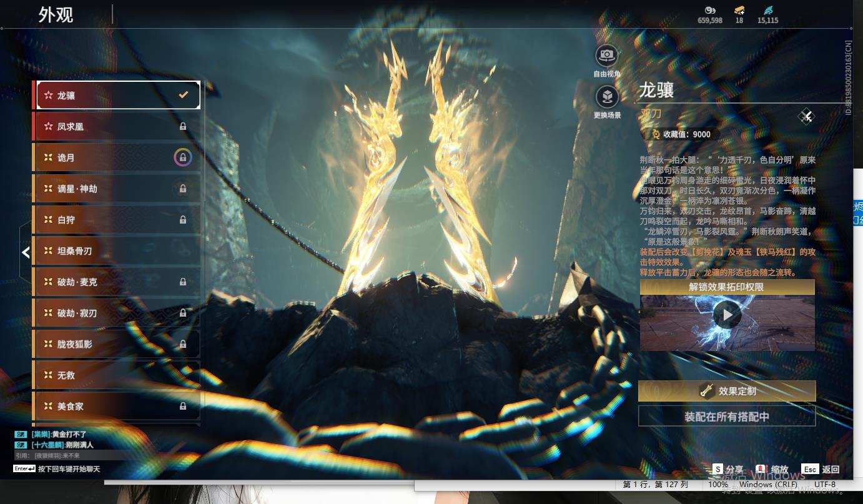The image size is (863, 504).
Task: Click the 分享 share button
Action: click(x=728, y=469)
